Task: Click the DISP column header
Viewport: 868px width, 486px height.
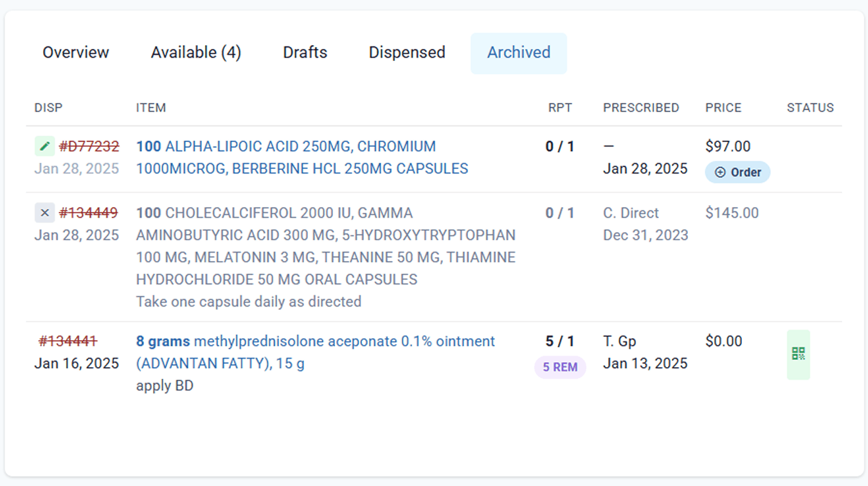Action: pyautogui.click(x=49, y=108)
